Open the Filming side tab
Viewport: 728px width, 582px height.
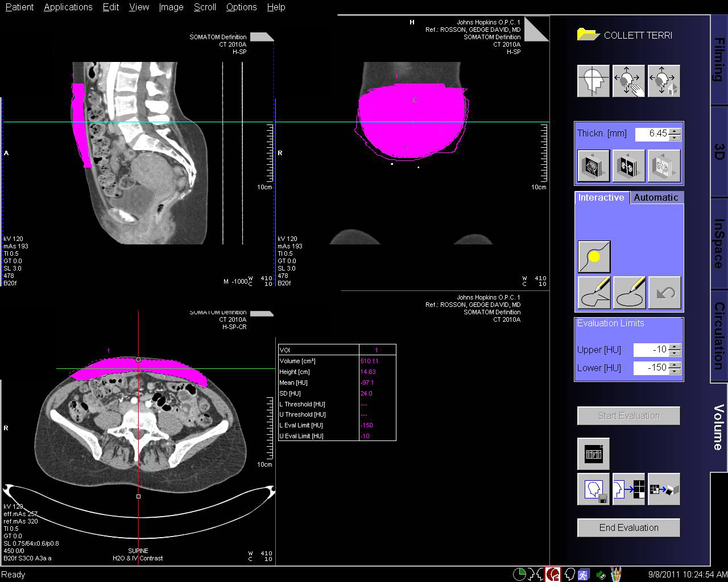(719, 60)
